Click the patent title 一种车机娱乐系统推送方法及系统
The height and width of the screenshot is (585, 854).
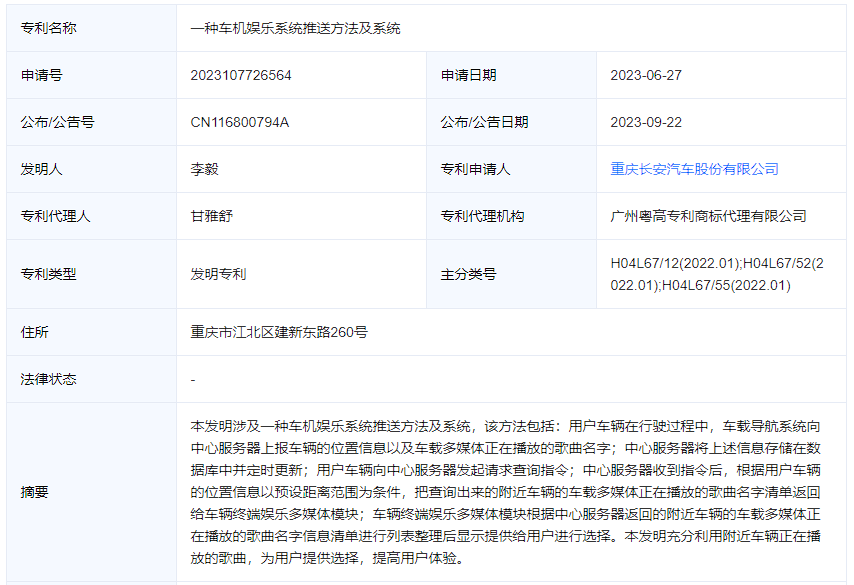[295, 28]
